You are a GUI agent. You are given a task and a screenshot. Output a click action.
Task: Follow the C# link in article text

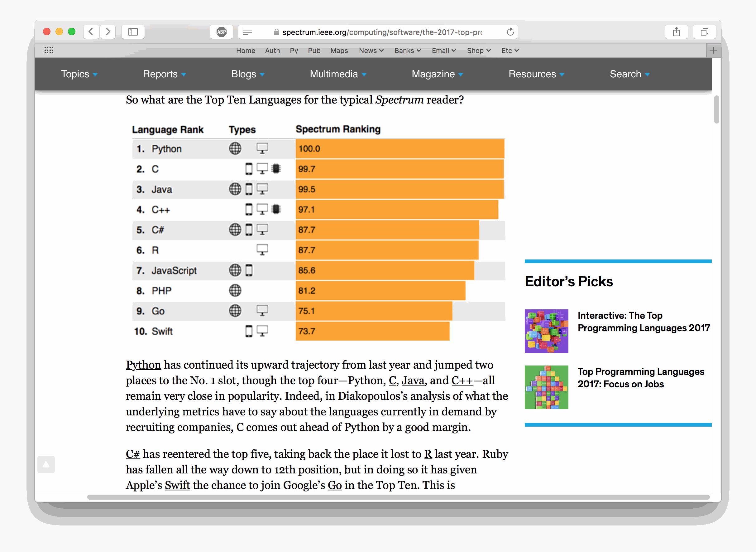(x=132, y=454)
